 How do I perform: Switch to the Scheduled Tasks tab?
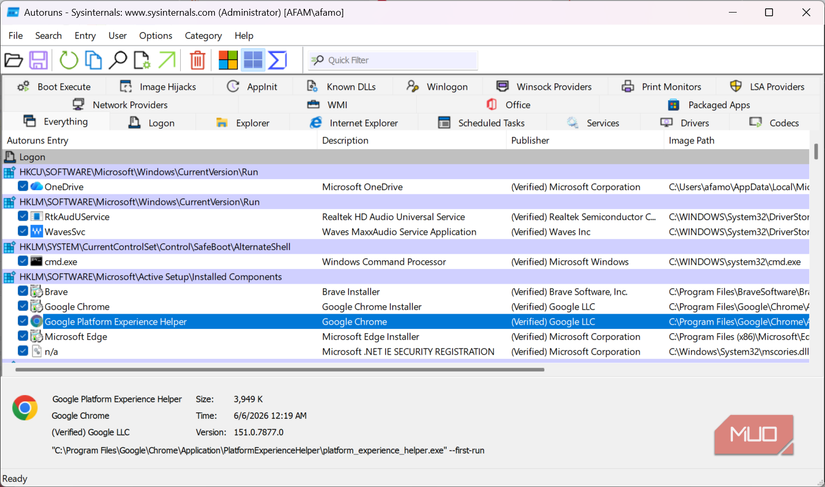click(x=481, y=123)
